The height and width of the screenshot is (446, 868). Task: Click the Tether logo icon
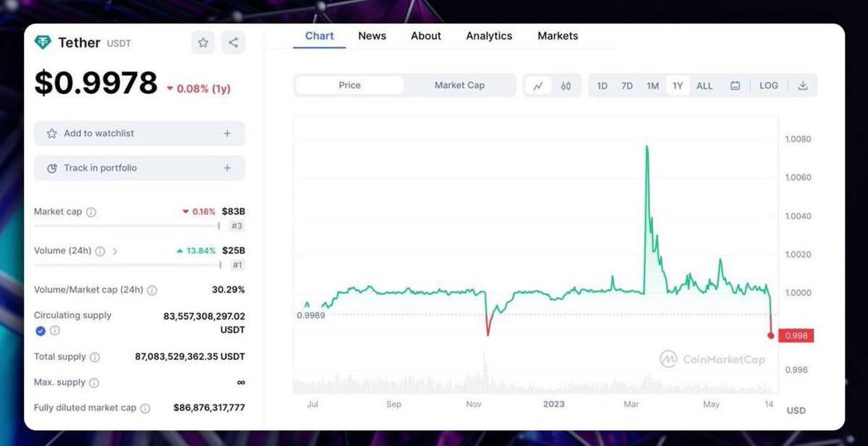[x=43, y=43]
